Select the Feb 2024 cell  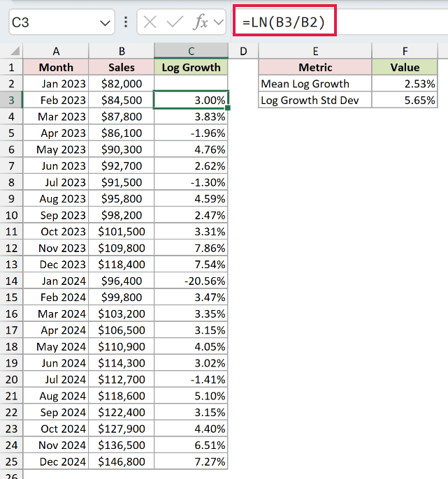[56, 297]
